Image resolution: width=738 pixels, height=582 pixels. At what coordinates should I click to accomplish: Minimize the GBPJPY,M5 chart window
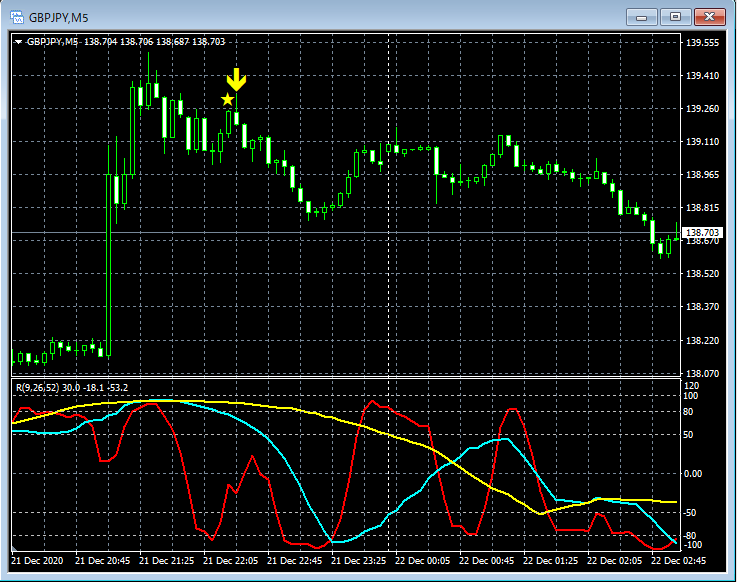pos(642,17)
